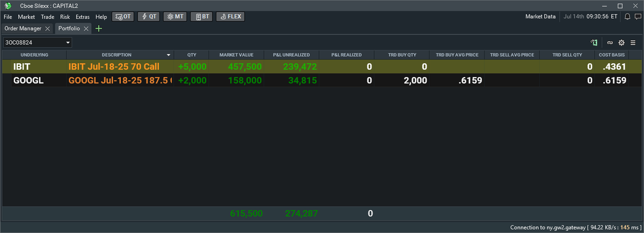Open the QT quick ticket button
Screen dimensions: 644x233
(x=149, y=17)
